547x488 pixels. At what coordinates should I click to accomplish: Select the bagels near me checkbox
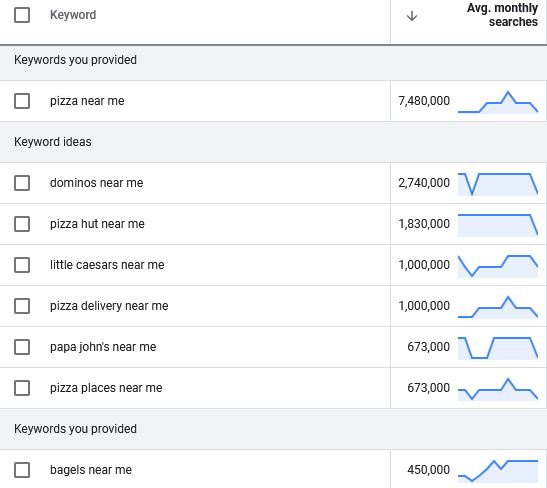pyautogui.click(x=22, y=470)
